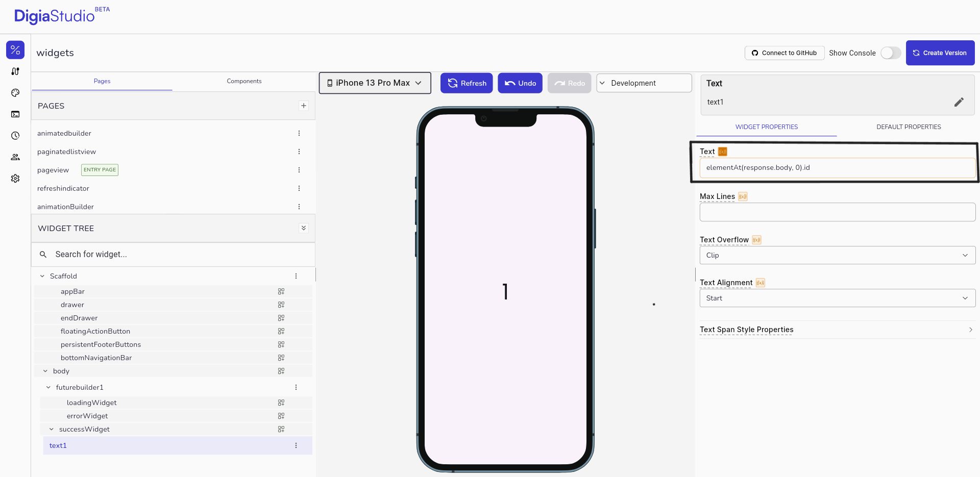Click the pencil edit icon beside text1
The image size is (980, 477).
959,102
